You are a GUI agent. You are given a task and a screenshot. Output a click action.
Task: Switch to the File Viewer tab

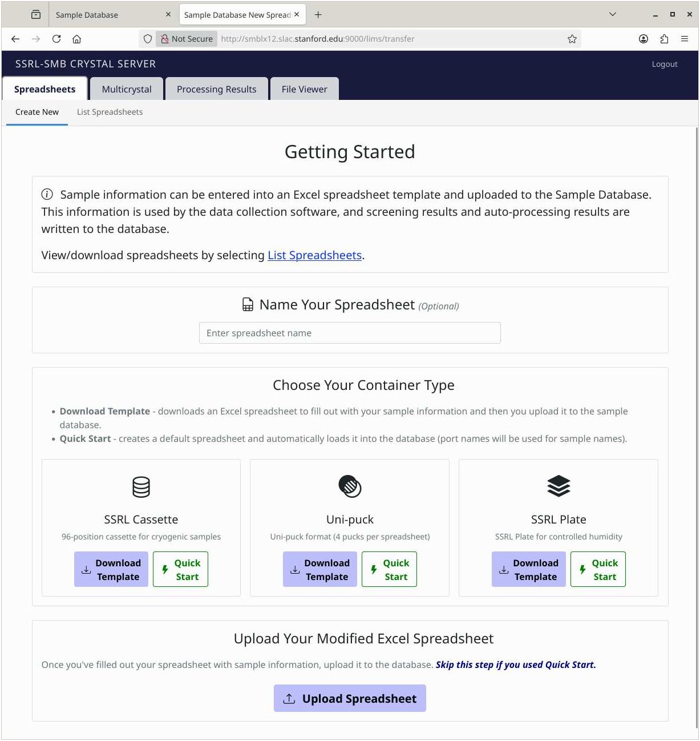click(x=305, y=89)
